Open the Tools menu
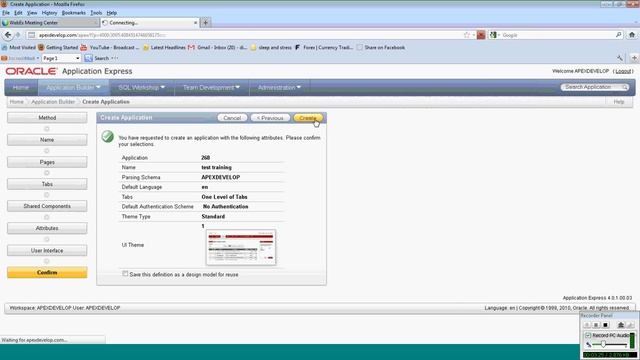 pos(96,13)
